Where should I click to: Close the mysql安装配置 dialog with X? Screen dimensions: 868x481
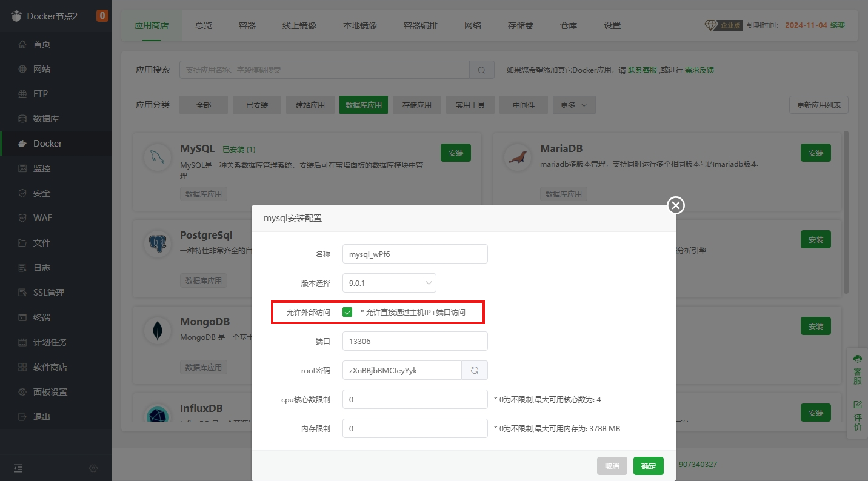(676, 205)
